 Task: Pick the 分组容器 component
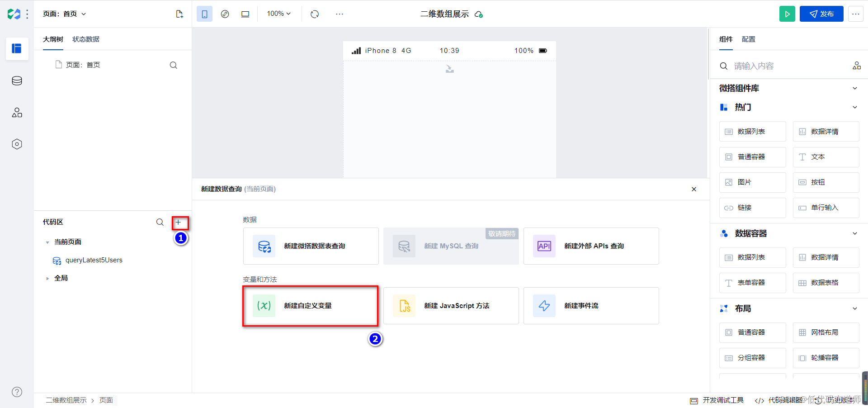753,358
